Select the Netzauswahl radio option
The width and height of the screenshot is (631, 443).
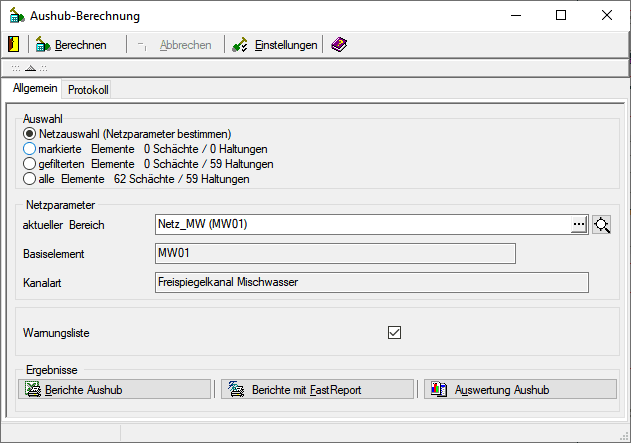pyautogui.click(x=29, y=134)
